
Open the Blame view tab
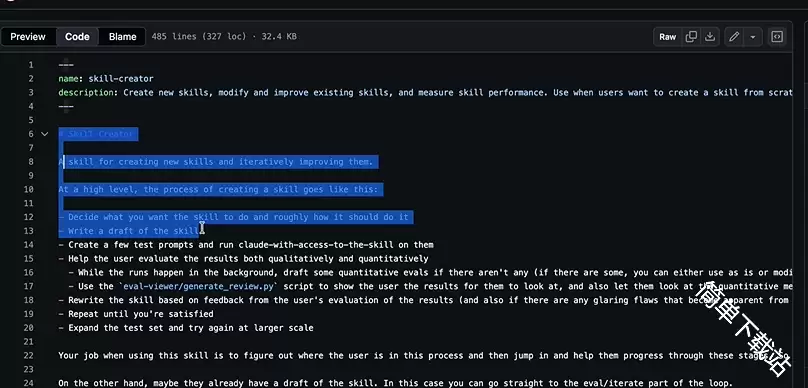(x=123, y=37)
